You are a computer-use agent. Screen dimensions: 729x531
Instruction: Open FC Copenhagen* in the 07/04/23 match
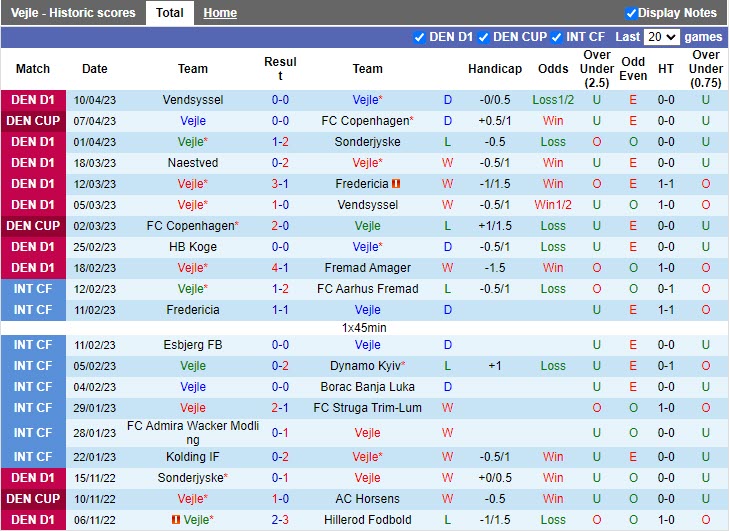367,121
